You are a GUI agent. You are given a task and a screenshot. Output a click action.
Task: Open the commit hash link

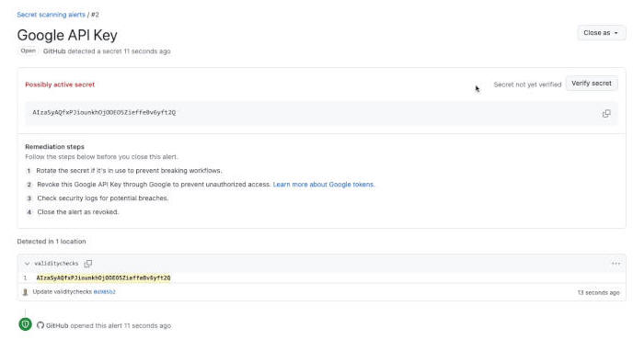104,292
